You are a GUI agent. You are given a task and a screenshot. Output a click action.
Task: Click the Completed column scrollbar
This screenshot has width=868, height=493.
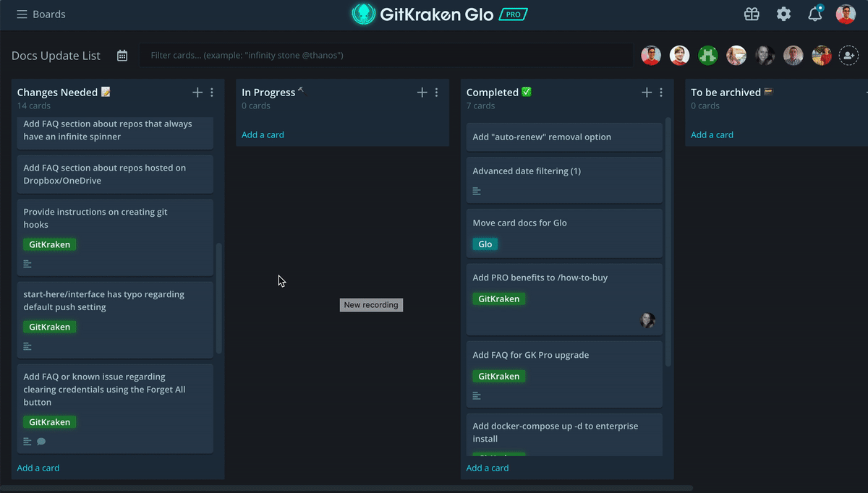point(668,242)
